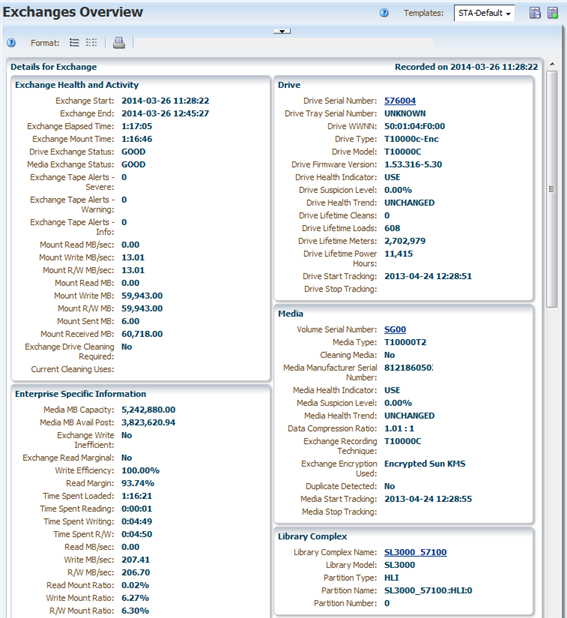Collapse the header using the small down-arrow tab
The height and width of the screenshot is (618, 567).
pos(282,31)
